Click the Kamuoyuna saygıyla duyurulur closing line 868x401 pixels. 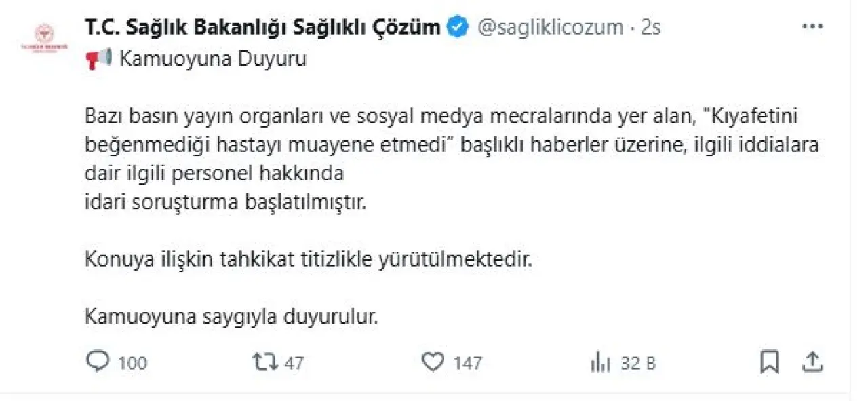pyautogui.click(x=231, y=317)
